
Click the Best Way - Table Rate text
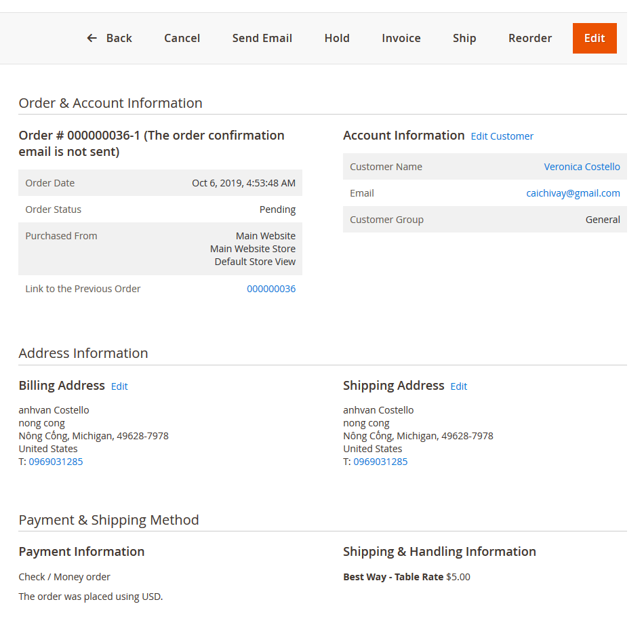(393, 577)
